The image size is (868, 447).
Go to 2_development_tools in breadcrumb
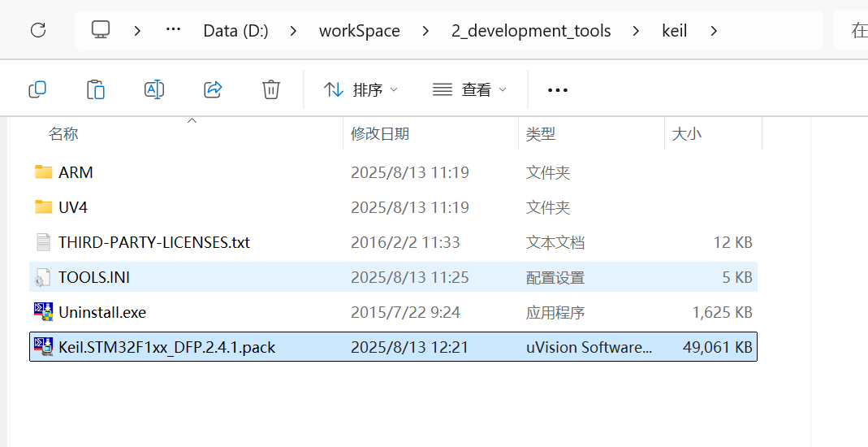531,30
